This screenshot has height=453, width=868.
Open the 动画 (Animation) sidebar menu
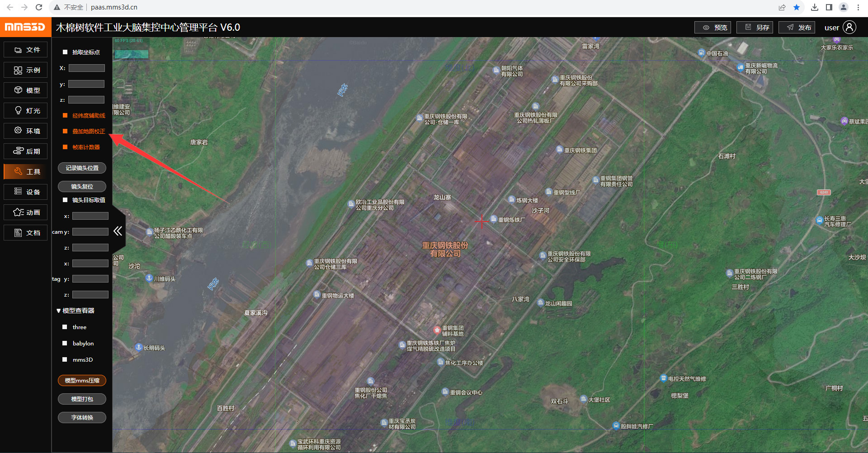[x=25, y=212]
